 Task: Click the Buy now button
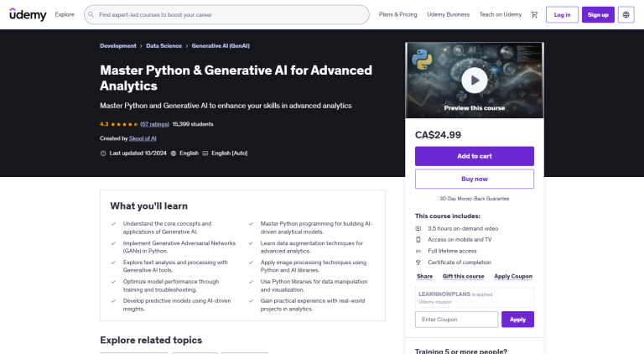pyautogui.click(x=475, y=179)
